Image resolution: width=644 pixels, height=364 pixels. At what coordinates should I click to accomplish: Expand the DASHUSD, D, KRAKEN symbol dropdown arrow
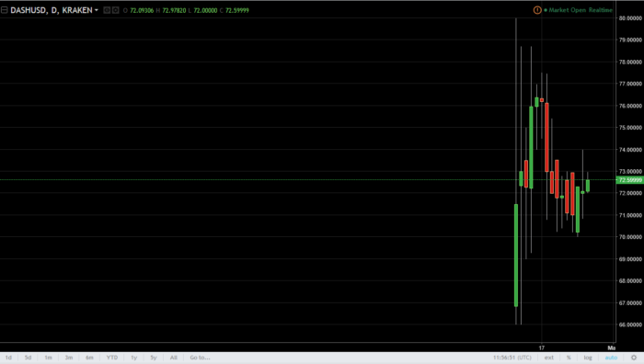pyautogui.click(x=97, y=10)
